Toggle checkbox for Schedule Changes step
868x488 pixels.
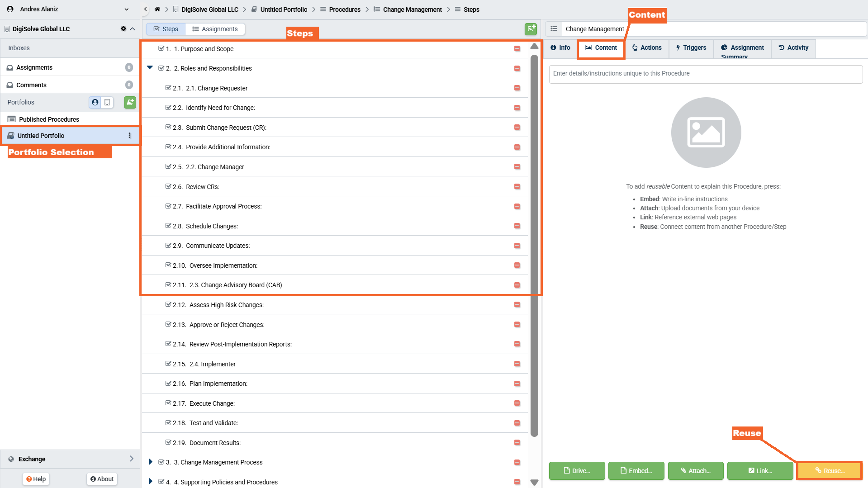[168, 226]
